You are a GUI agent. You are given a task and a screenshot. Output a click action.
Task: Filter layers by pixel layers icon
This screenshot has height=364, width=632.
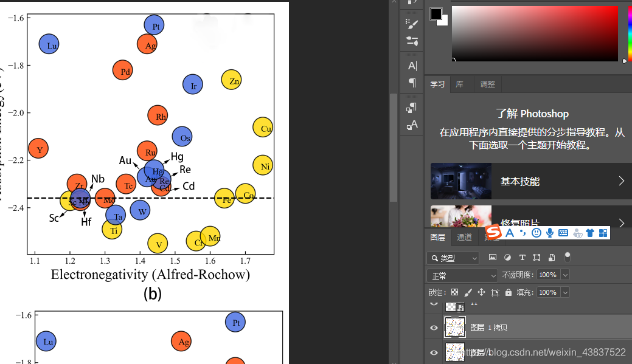(x=493, y=257)
